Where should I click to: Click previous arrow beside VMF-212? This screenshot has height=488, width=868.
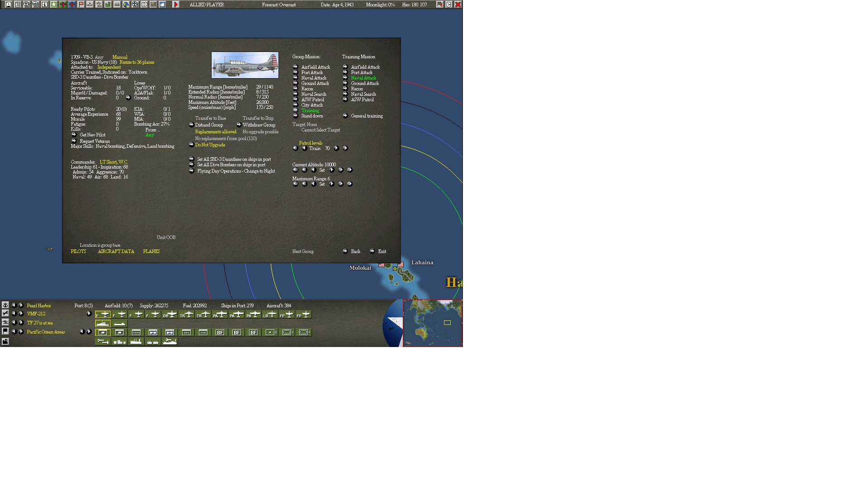pyautogui.click(x=14, y=314)
